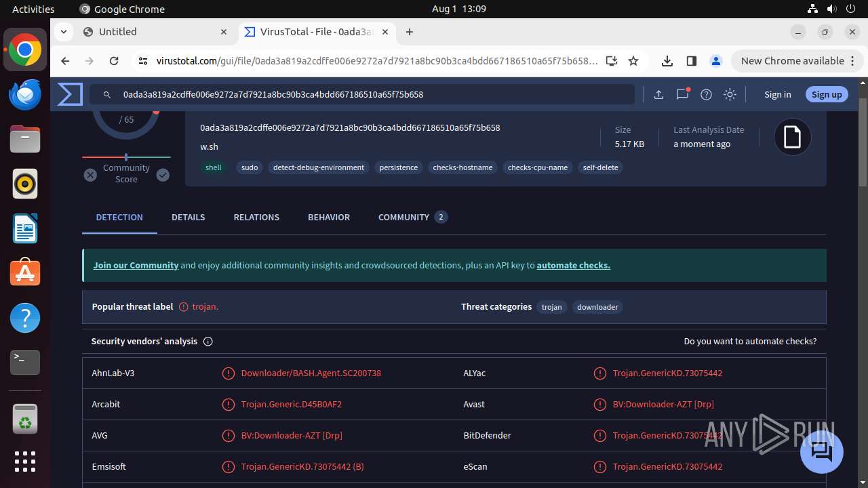The width and height of the screenshot is (868, 488).
Task: Click the Chrome address bar URL
Action: tap(376, 61)
